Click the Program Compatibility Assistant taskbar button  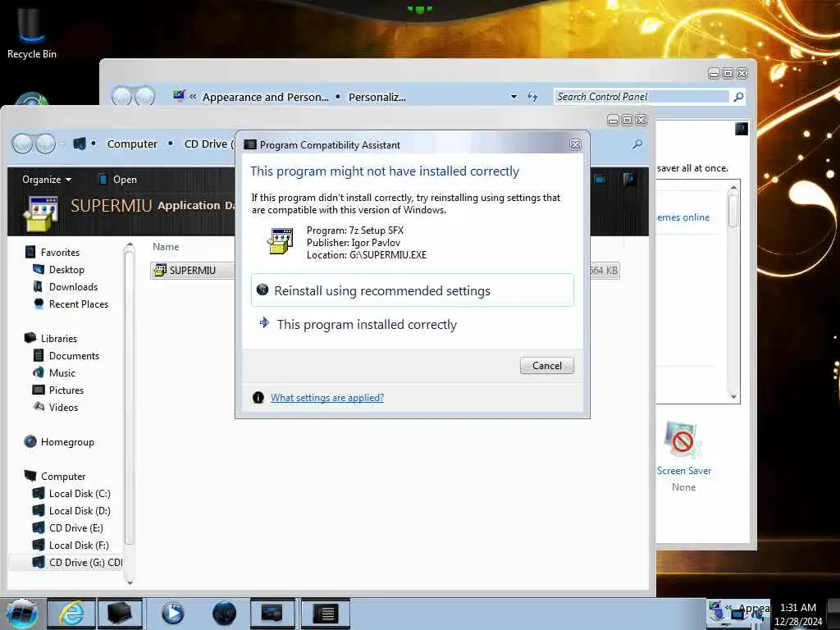(325, 614)
